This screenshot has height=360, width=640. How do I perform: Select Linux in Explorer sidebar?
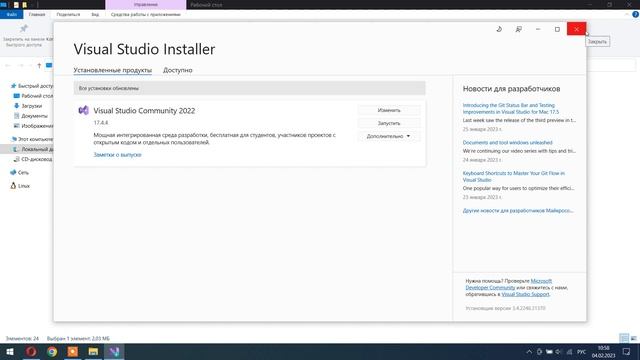click(20, 186)
